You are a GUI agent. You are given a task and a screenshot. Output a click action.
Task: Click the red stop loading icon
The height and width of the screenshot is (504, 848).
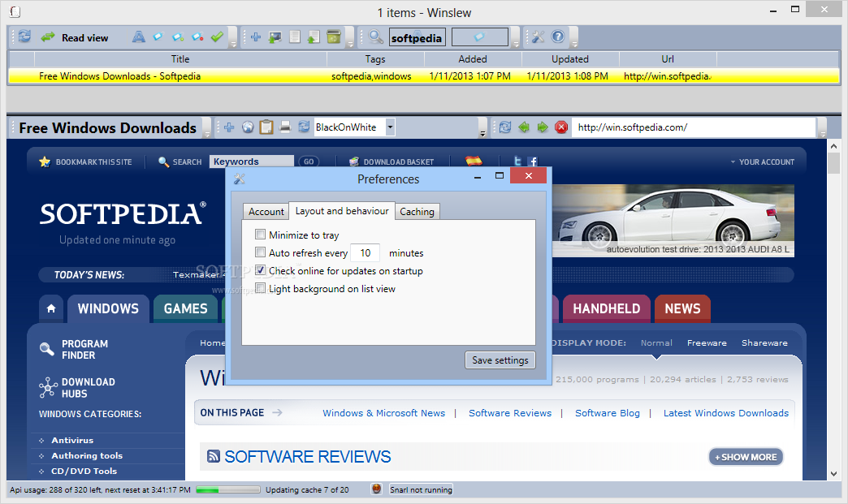(561, 127)
